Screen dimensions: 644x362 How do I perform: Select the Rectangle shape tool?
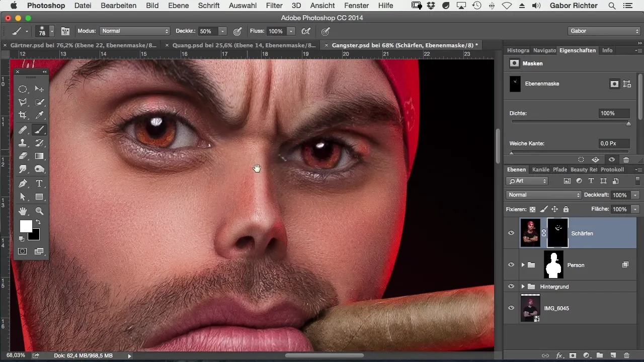[x=39, y=197]
